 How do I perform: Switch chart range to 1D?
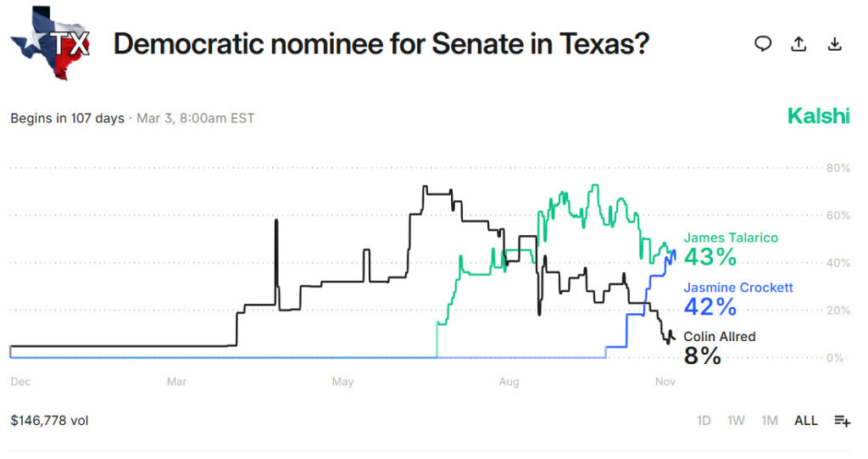point(704,420)
